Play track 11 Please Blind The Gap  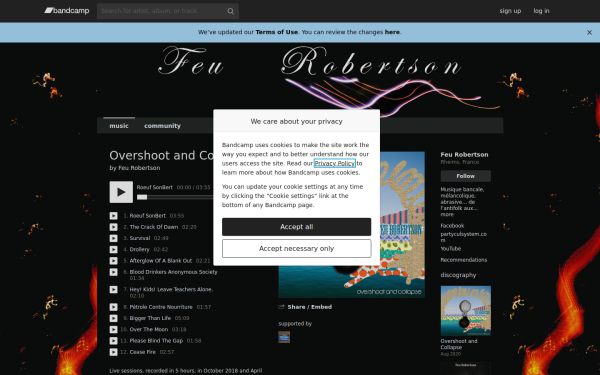coord(114,341)
